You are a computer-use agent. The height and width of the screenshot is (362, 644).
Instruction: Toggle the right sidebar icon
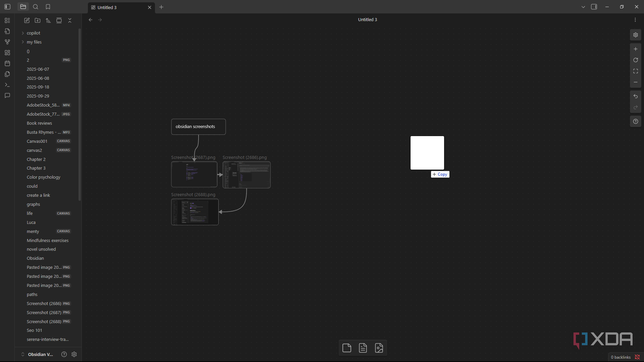pos(594,7)
